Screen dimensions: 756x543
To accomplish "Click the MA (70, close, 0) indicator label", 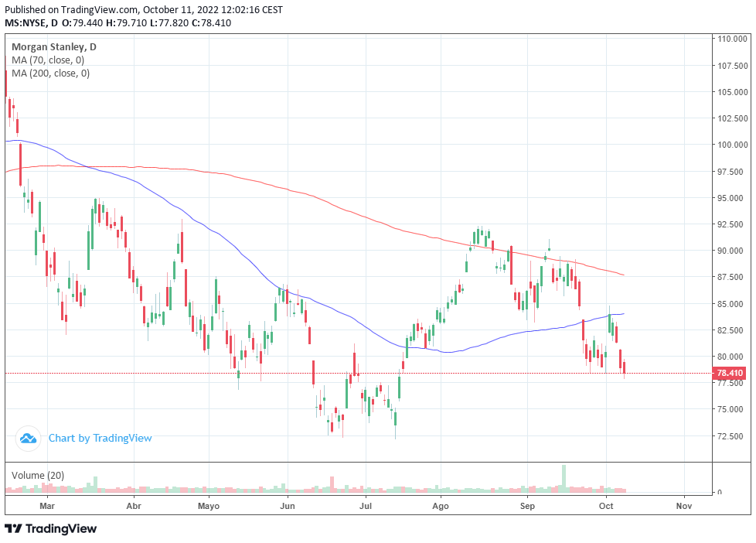I will pos(48,60).
